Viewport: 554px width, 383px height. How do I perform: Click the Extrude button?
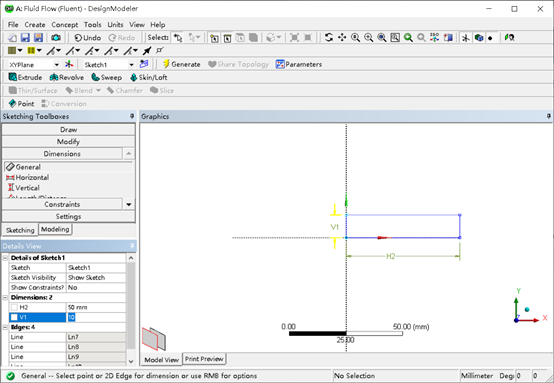pos(25,77)
